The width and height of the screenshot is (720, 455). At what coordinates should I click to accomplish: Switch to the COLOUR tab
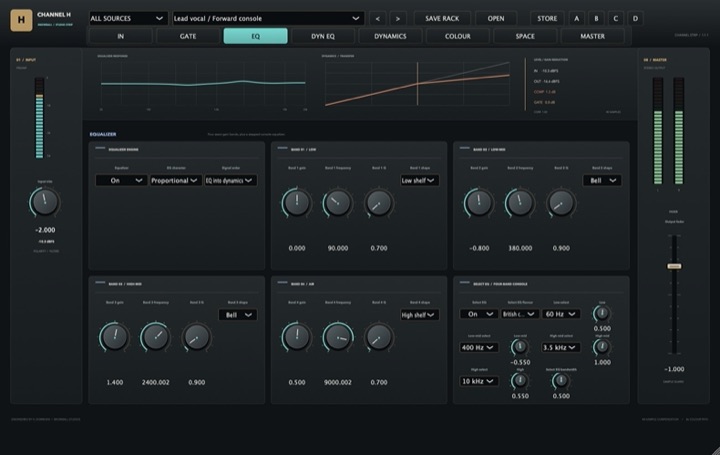(458, 36)
